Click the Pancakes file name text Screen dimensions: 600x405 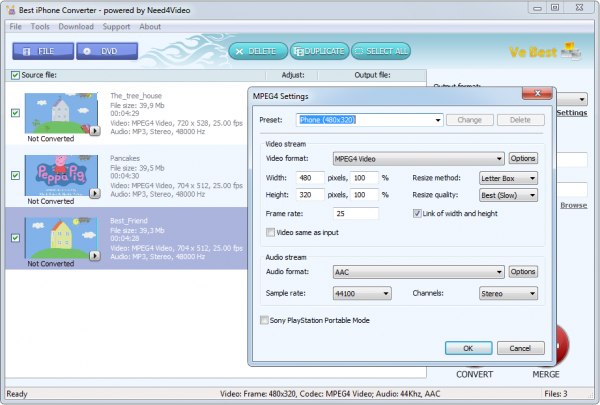click(x=125, y=158)
